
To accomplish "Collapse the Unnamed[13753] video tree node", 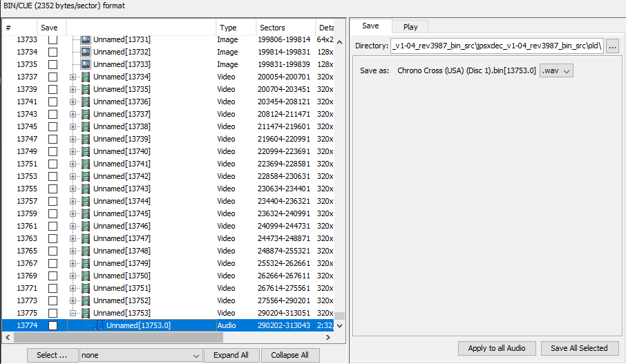I will pos(73,313).
